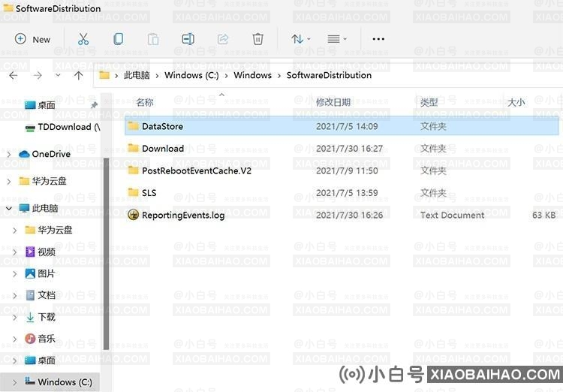Viewport: 563px width, 392px height.
Task: Select the Download folder
Action: click(342, 149)
